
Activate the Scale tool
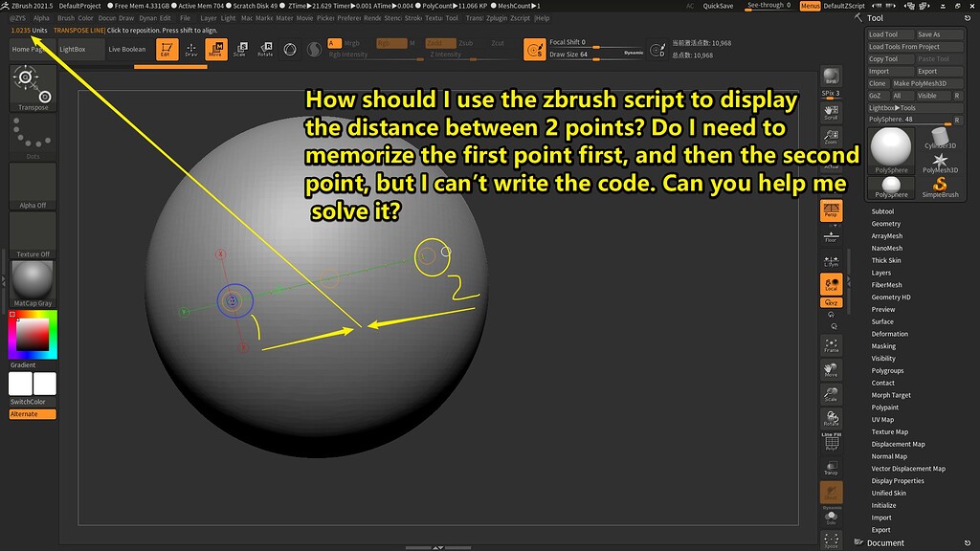(240, 51)
